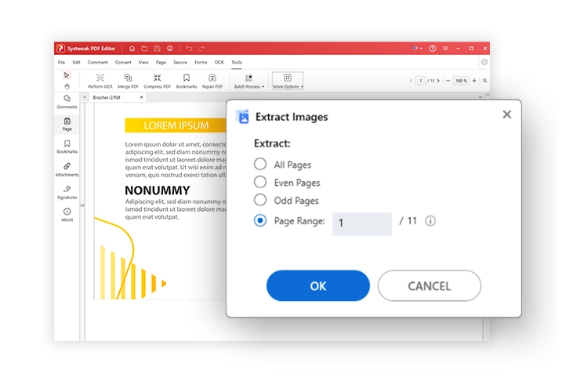580x392 pixels.
Task: Select the Even Pages radio option
Action: coord(260,182)
